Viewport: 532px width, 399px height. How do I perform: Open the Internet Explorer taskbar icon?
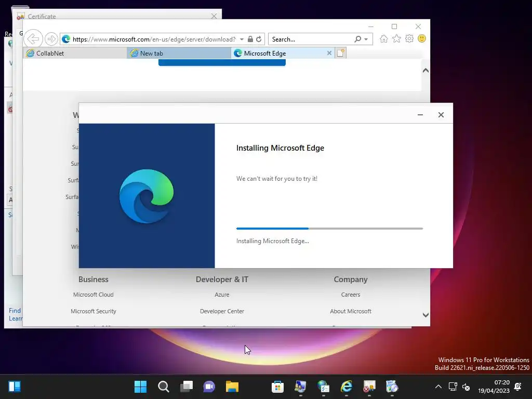pyautogui.click(x=347, y=387)
